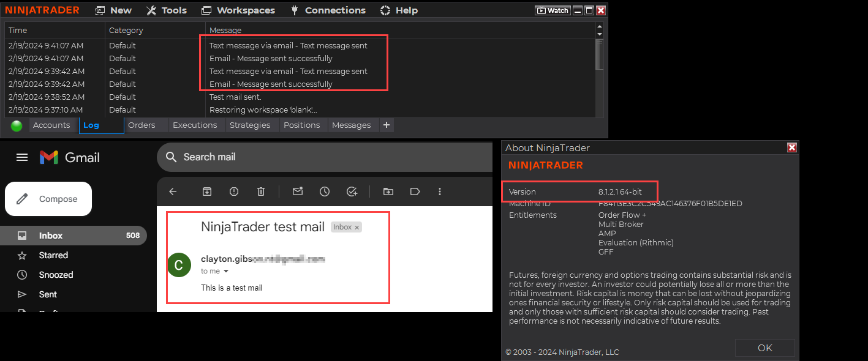Click the Watch button in title bar
The width and height of the screenshot is (868, 361).
click(x=553, y=10)
